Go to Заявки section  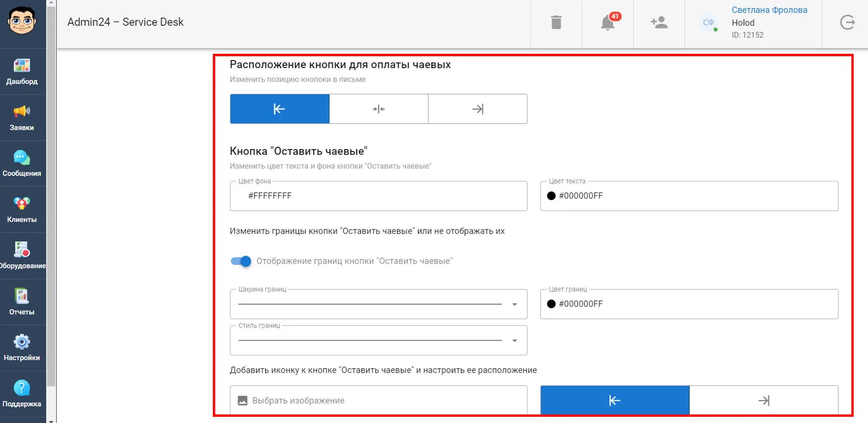[x=22, y=118]
